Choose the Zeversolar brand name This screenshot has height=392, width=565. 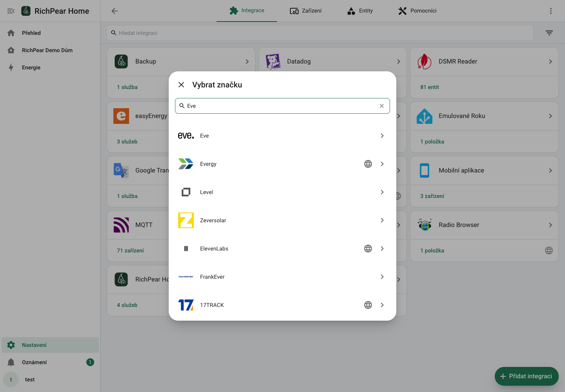(213, 220)
